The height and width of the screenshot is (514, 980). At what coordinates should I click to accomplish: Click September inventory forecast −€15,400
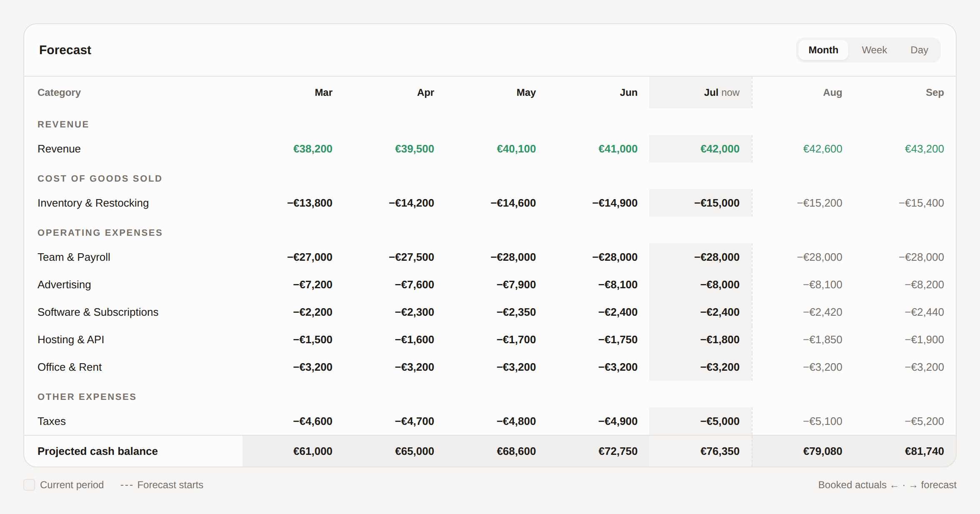click(x=921, y=203)
